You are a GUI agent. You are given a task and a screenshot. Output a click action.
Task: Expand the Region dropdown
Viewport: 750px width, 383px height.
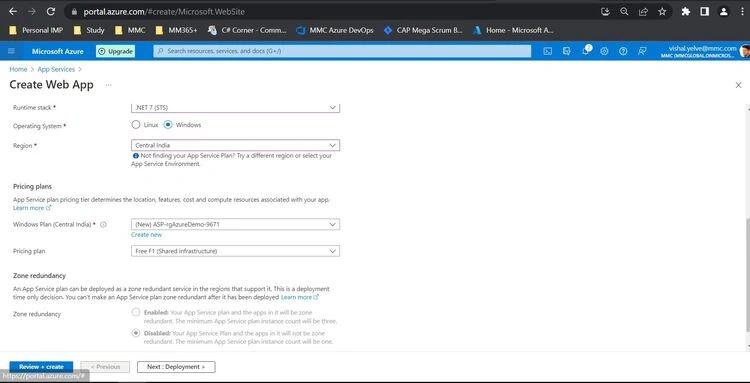[235, 145]
